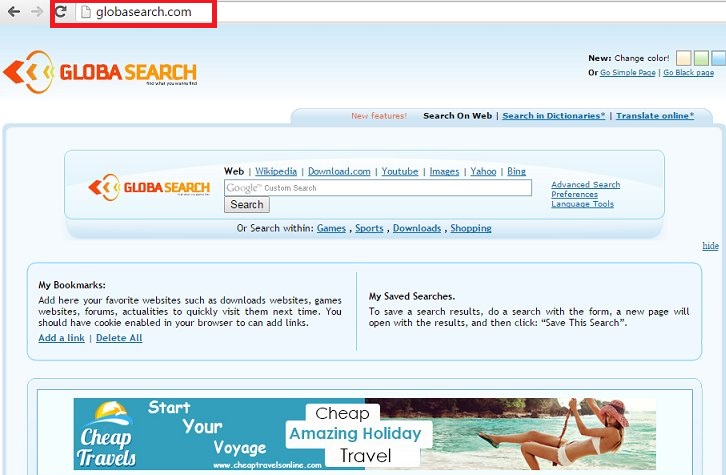Search within Sports category
The image size is (726, 475).
click(369, 228)
